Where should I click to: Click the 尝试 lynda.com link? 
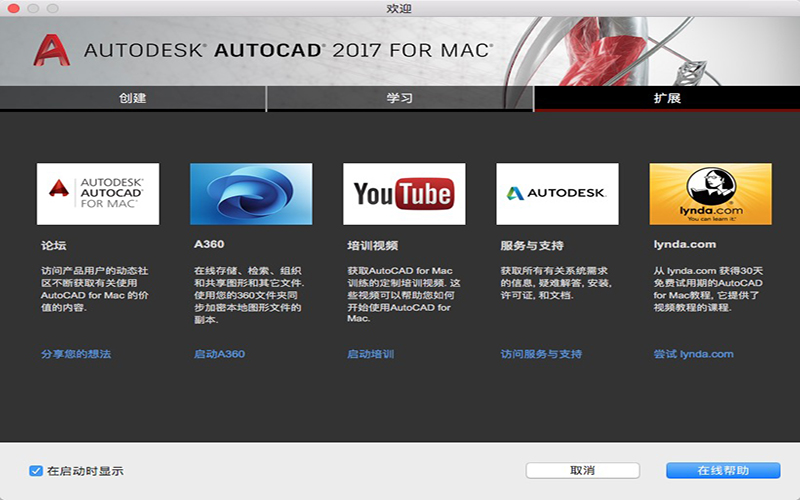pyautogui.click(x=693, y=354)
